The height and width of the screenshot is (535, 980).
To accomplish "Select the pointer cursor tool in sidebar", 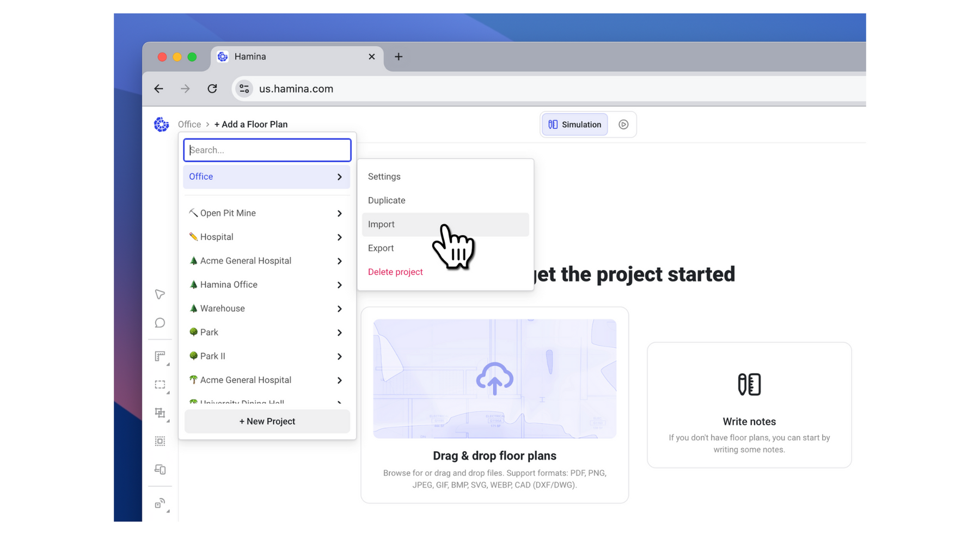I will pos(160,294).
